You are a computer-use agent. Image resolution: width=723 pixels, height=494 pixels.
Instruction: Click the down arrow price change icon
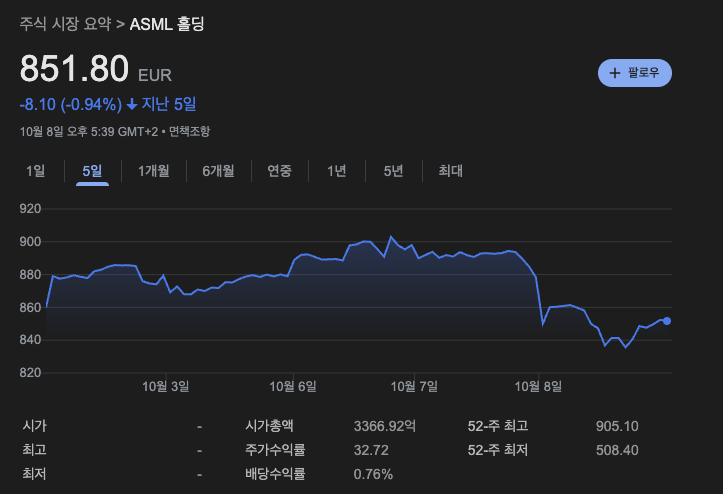132,104
